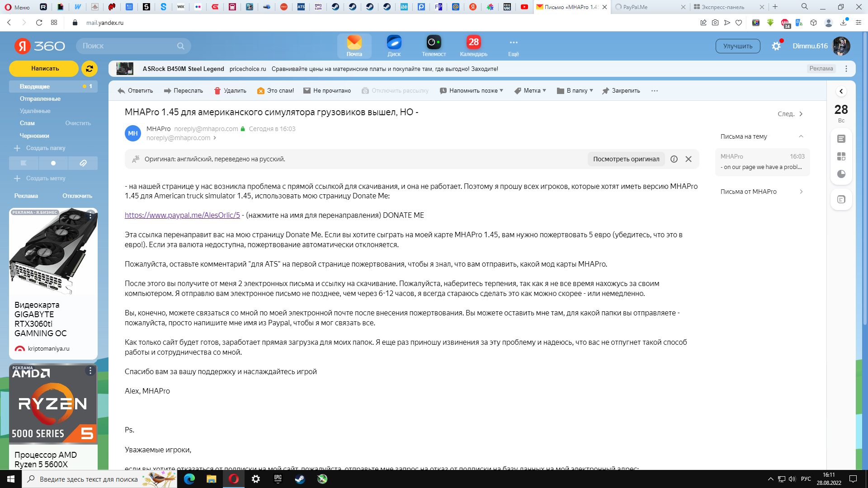Open the Inbox folder
The image size is (868, 488).
[x=35, y=86]
